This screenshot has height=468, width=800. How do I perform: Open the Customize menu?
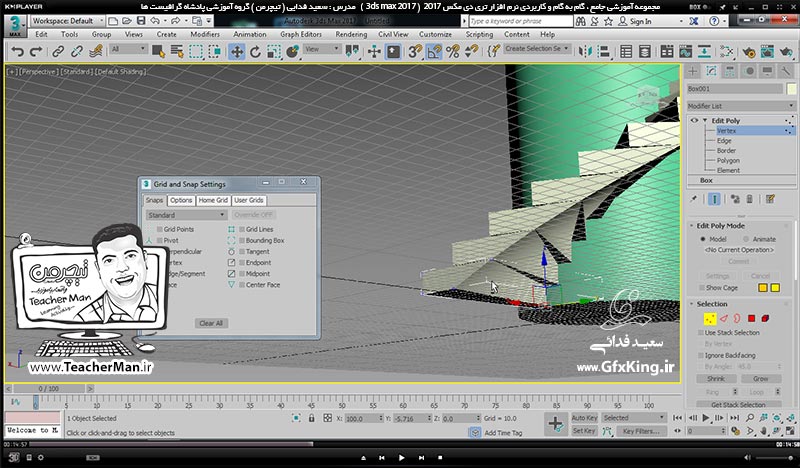435,34
